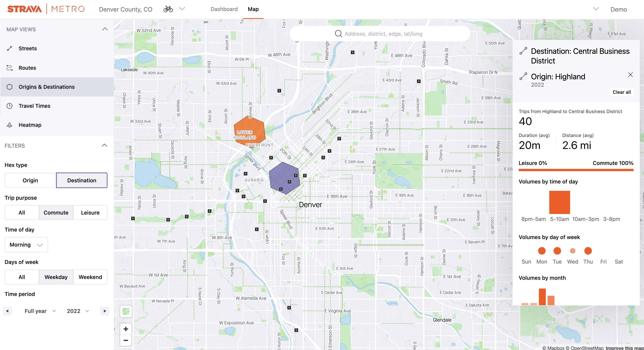This screenshot has width=644, height=350.
Task: Click the Tuesday volume dot
Action: tap(557, 251)
